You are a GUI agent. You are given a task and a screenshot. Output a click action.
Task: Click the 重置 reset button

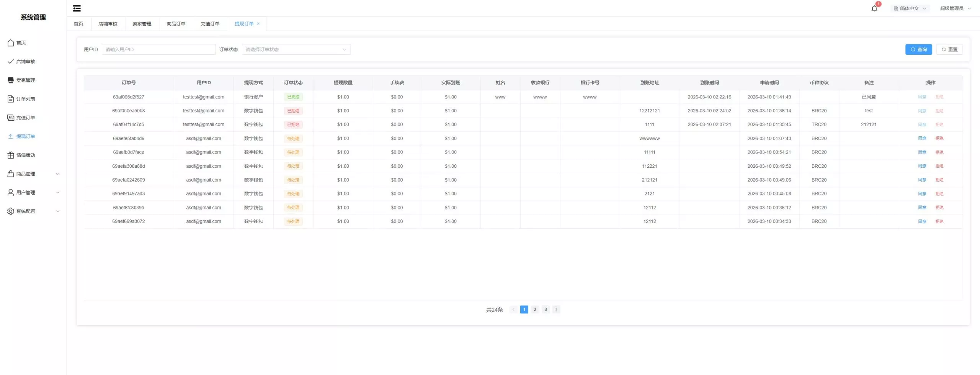949,49
